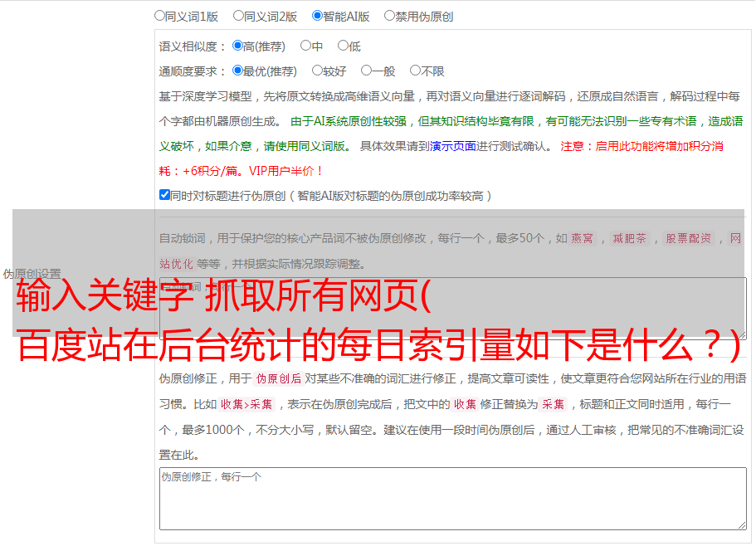Select the 同义词2版 radio option
The image size is (756, 546).
[238, 16]
